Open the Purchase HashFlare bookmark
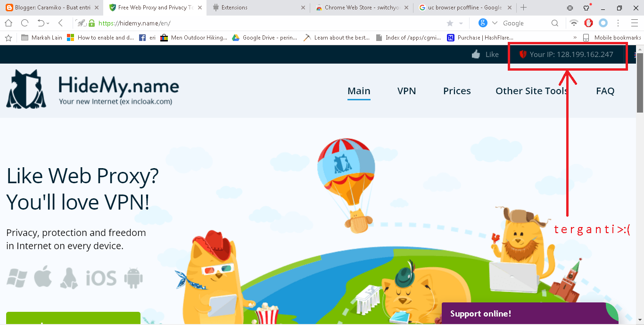 tap(480, 38)
